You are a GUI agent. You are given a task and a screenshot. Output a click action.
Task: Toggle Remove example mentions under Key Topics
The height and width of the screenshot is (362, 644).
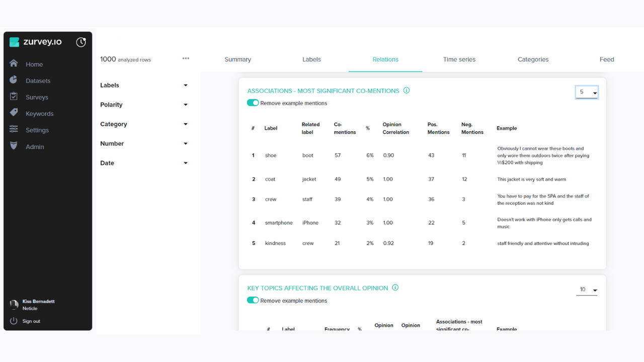[x=253, y=300]
